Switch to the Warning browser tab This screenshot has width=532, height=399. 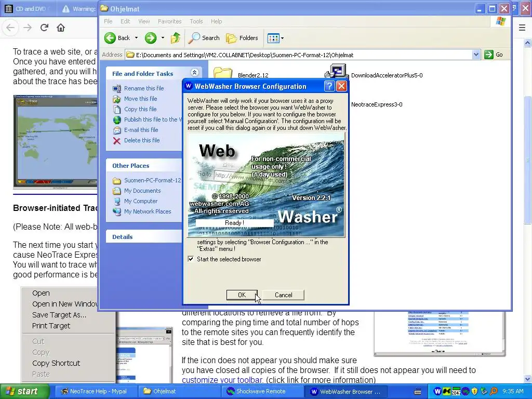79,9
